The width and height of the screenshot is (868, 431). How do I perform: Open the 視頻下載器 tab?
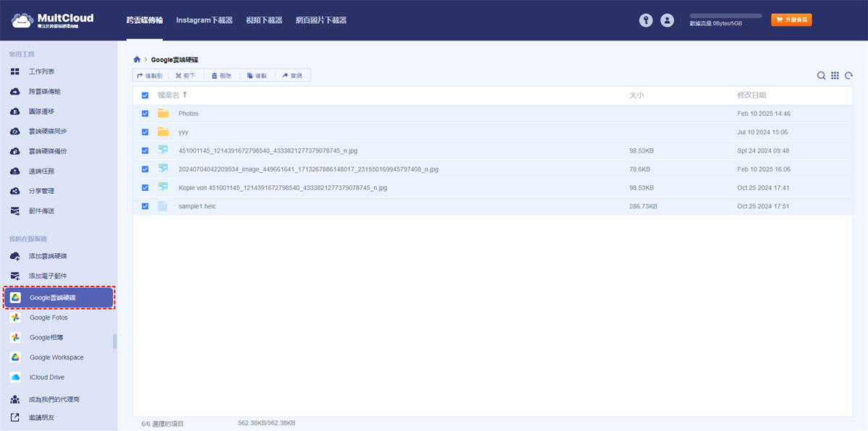(x=264, y=20)
